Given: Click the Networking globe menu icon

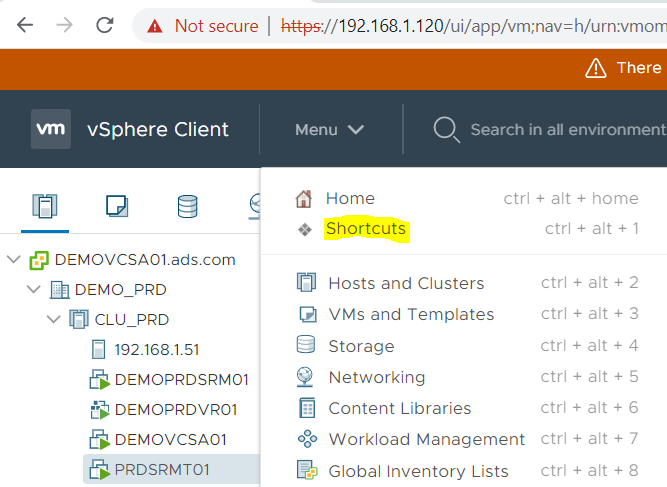Looking at the screenshot, I should (305, 377).
